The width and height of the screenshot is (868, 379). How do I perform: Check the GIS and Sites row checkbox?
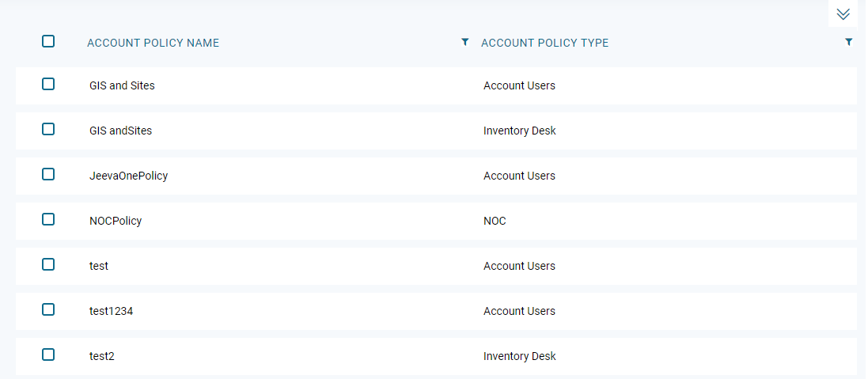(x=48, y=84)
